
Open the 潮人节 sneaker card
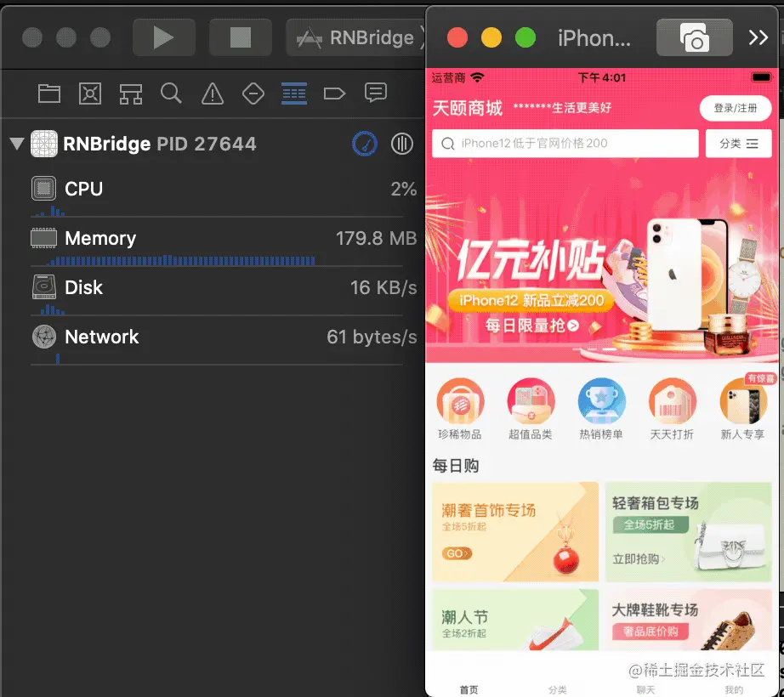tap(515, 620)
